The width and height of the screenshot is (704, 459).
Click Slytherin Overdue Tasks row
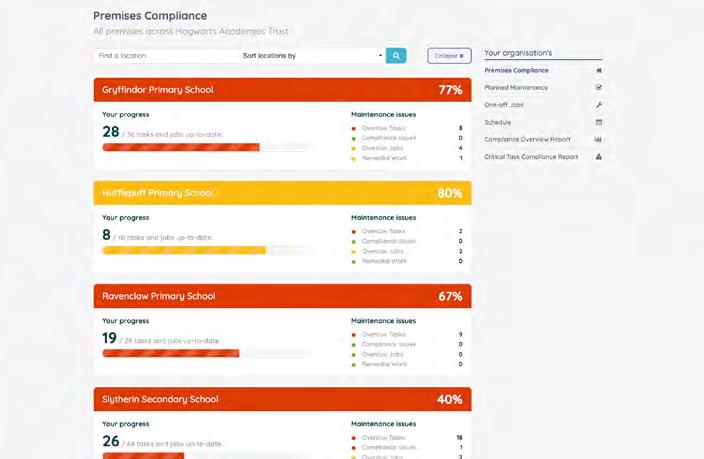click(407, 437)
